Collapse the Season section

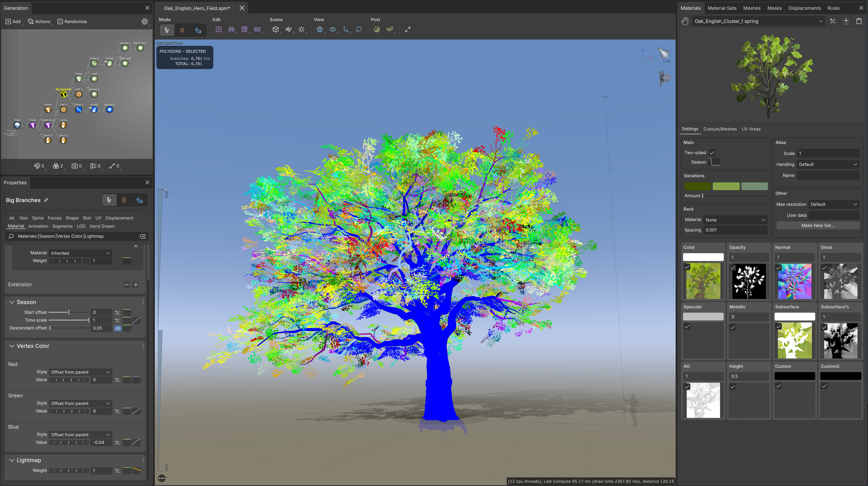pos(12,302)
